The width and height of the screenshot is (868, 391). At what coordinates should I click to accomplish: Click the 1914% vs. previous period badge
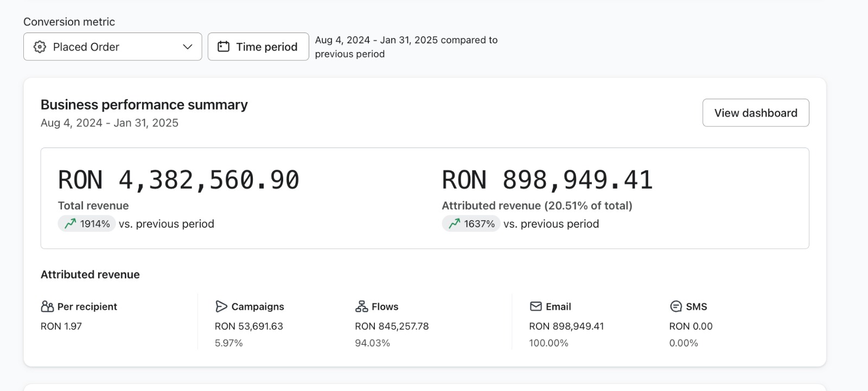(87, 223)
